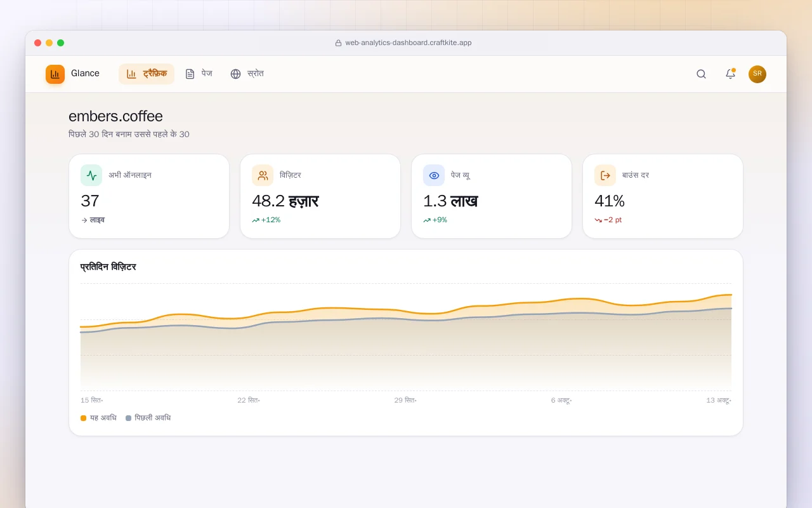Viewport: 812px width, 508px height.
Task: Toggle the यह अवधि legend series
Action: pos(98,418)
